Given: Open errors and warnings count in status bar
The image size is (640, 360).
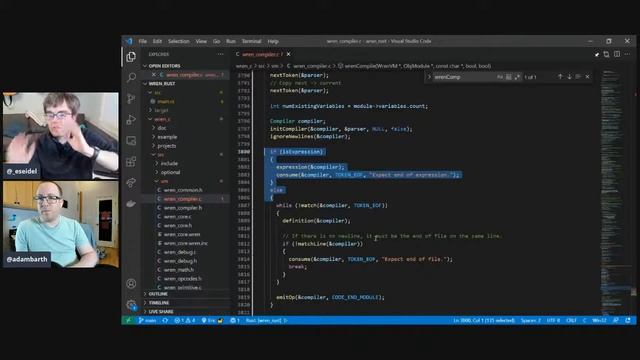Looking at the screenshot, I should click(x=184, y=320).
